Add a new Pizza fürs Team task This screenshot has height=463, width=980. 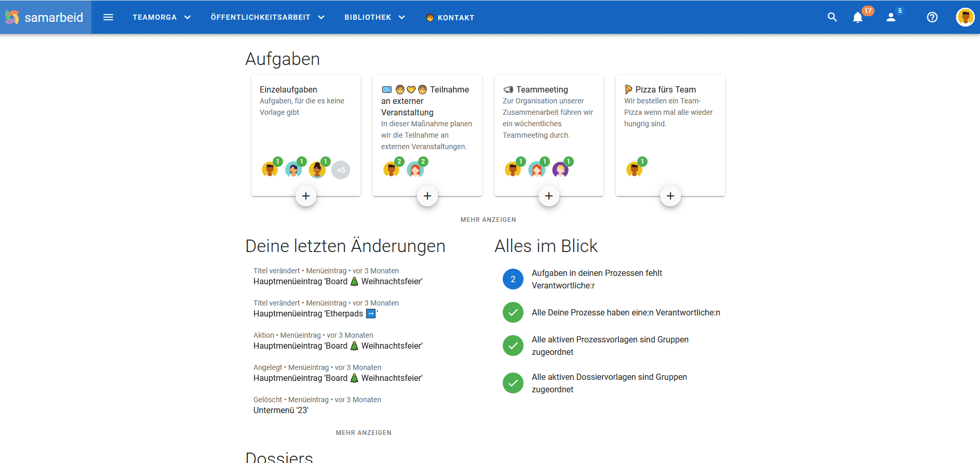[x=670, y=196]
